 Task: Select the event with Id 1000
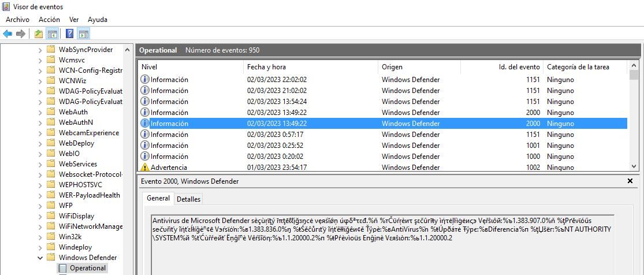pos(383,156)
